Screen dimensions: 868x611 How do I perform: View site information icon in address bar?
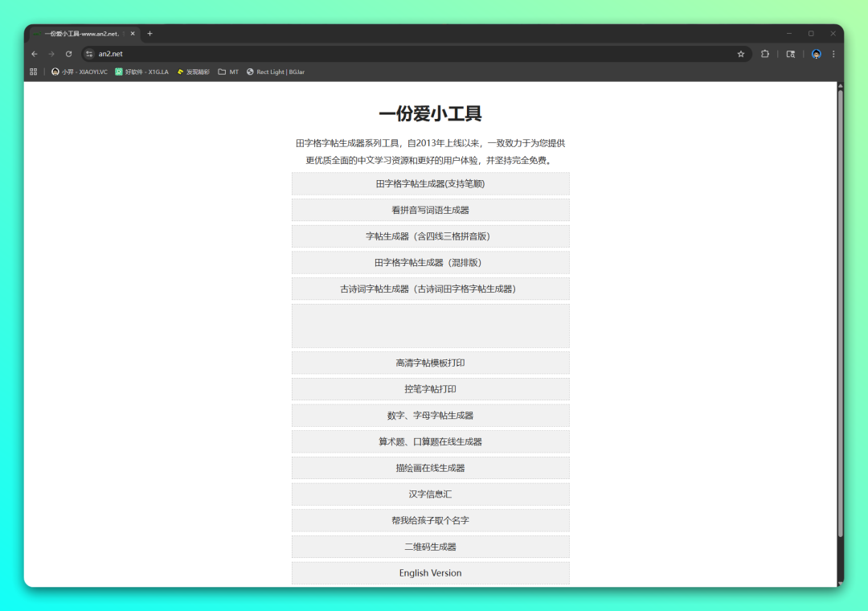tap(89, 54)
